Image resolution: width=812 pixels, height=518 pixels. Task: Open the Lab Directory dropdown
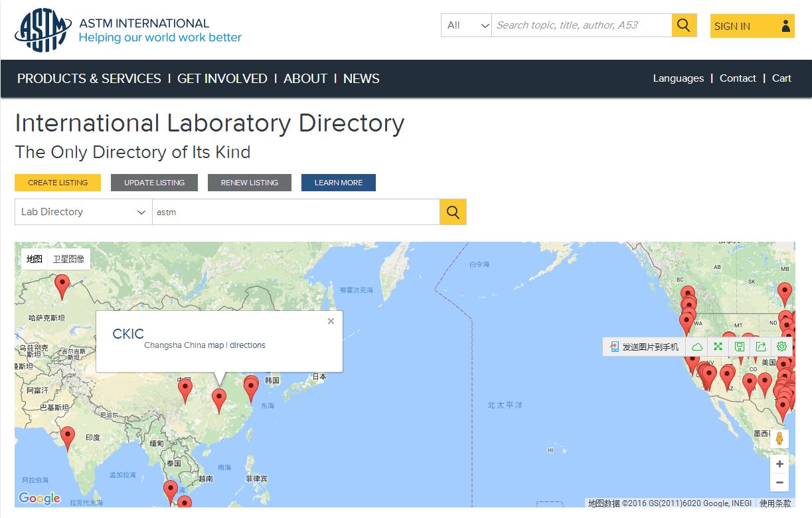(x=84, y=212)
